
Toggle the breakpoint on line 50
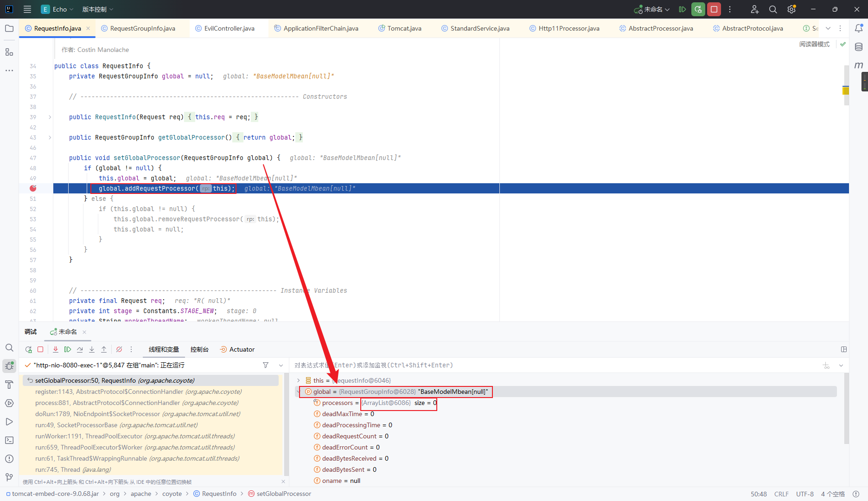click(33, 188)
